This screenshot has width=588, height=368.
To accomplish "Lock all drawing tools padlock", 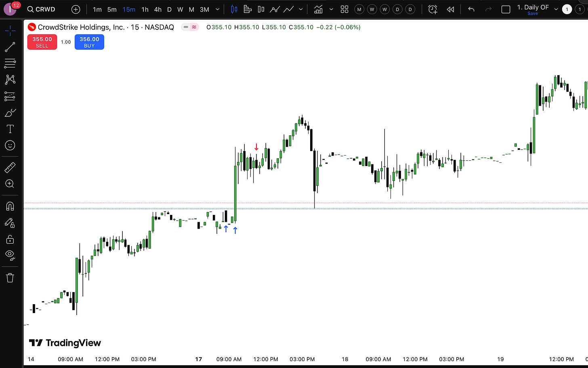I will pos(10,239).
